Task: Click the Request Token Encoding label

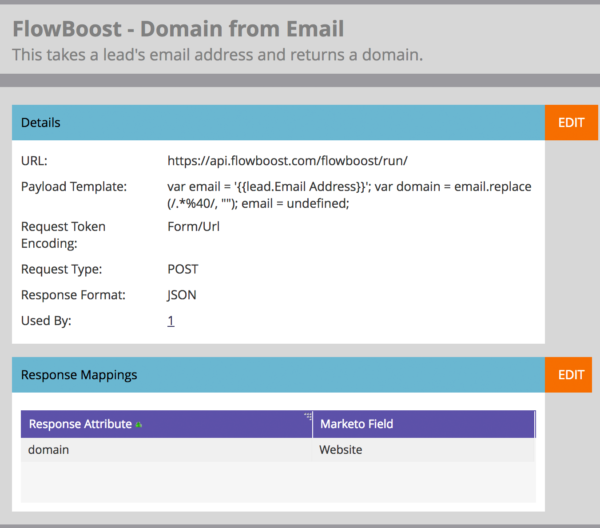Action: point(63,235)
